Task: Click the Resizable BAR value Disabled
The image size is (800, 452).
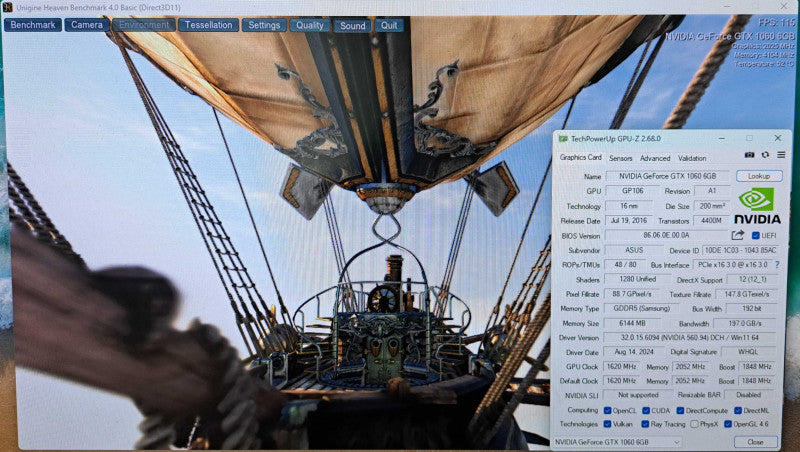Action: tap(749, 395)
